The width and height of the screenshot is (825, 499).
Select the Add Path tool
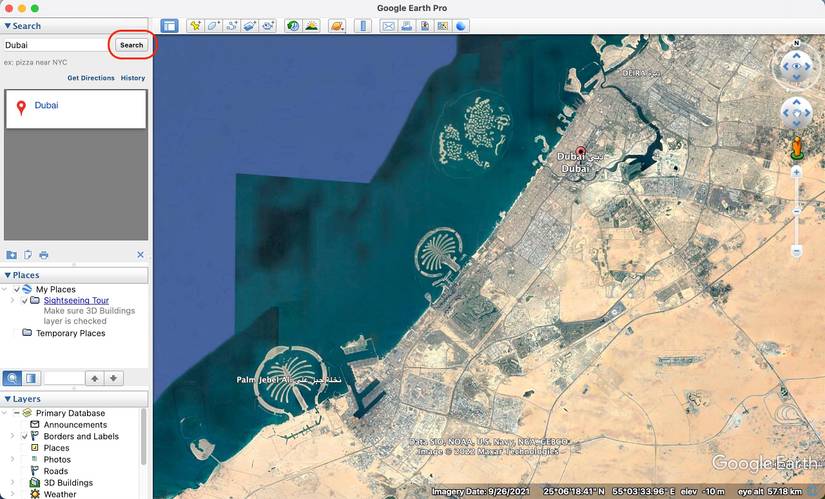[x=232, y=26]
